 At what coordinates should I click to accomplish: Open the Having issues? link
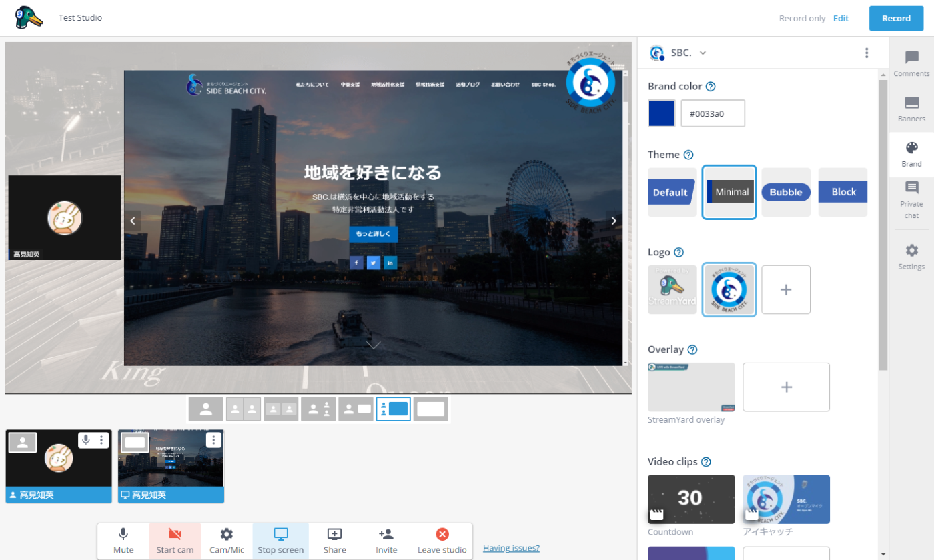[x=511, y=548]
